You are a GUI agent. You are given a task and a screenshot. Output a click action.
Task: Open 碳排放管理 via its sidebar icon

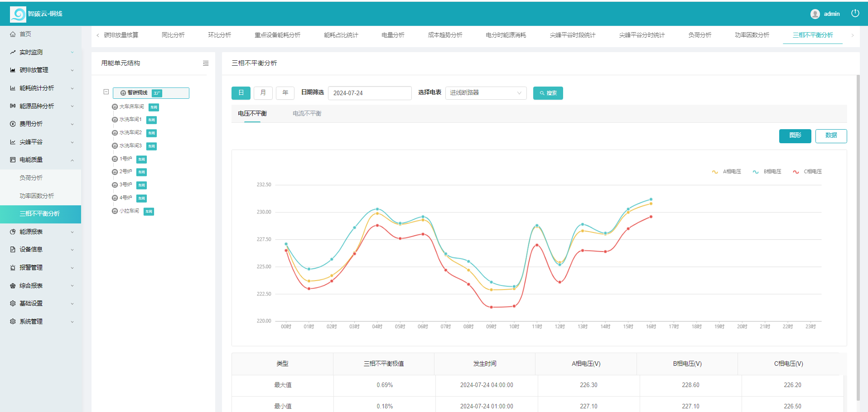pyautogui.click(x=13, y=70)
